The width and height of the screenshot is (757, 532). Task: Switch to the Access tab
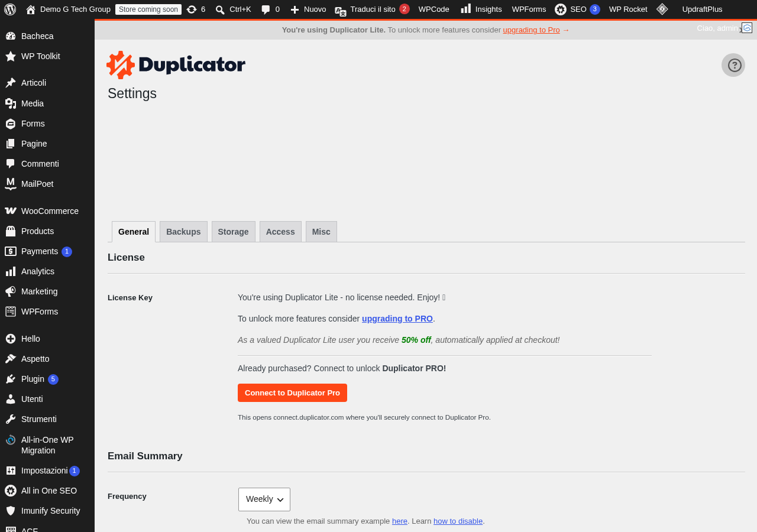pos(280,232)
